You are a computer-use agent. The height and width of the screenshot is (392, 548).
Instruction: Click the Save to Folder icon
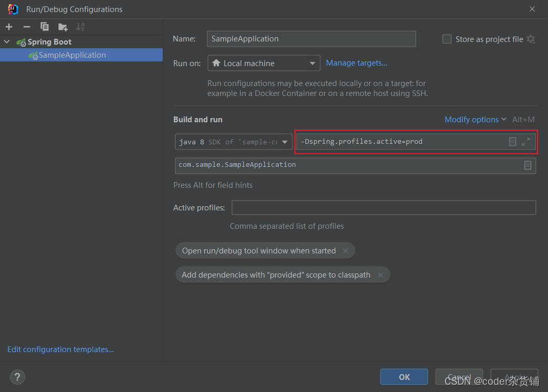(63, 27)
